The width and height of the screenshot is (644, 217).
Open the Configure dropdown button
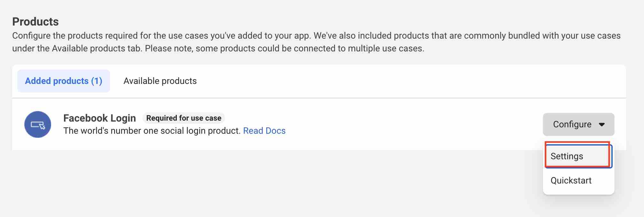pos(578,124)
